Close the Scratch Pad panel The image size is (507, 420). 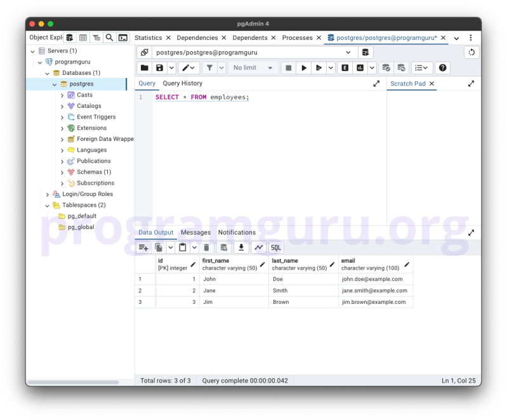431,83
